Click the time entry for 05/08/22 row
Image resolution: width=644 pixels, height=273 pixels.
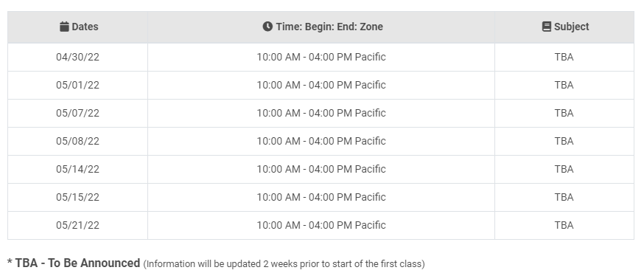[321, 141]
